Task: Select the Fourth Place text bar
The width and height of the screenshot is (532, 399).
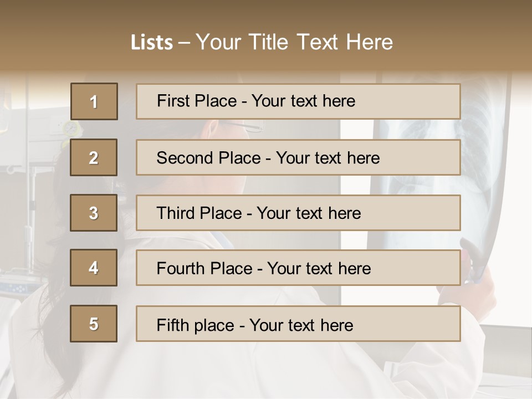Action: [x=298, y=268]
